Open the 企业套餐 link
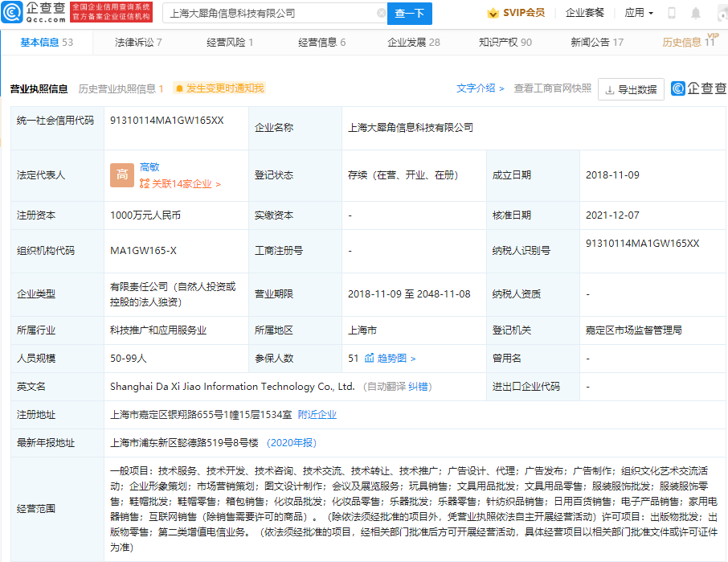This screenshot has height=562, width=728. pos(585,13)
